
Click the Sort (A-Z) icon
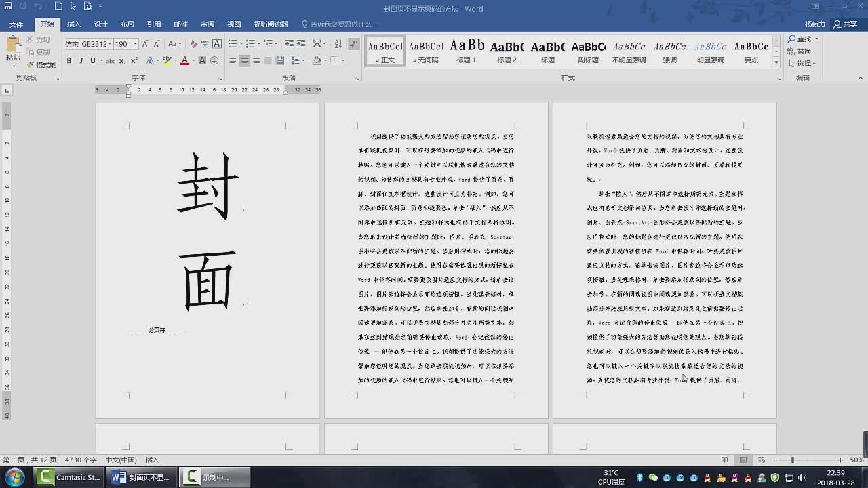338,44
